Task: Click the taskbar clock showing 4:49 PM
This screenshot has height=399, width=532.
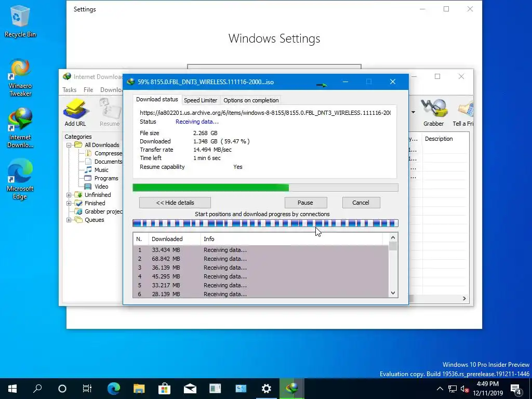Action: tap(487, 389)
